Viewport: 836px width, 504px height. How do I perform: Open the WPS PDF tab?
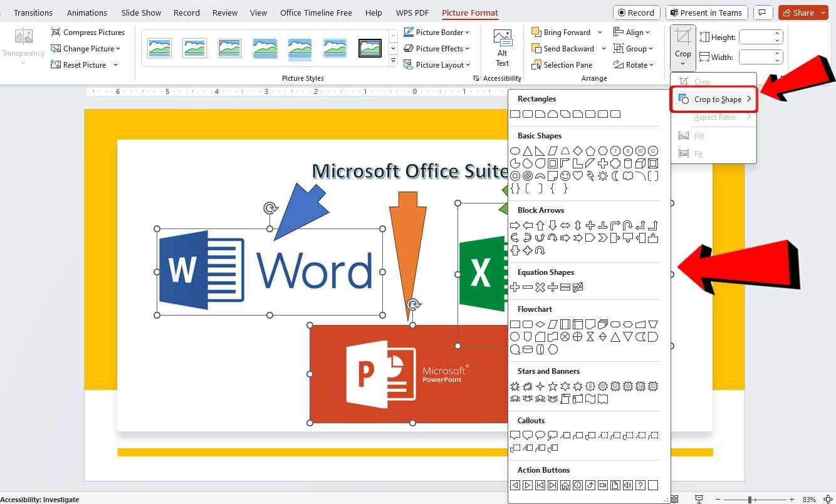click(x=412, y=13)
